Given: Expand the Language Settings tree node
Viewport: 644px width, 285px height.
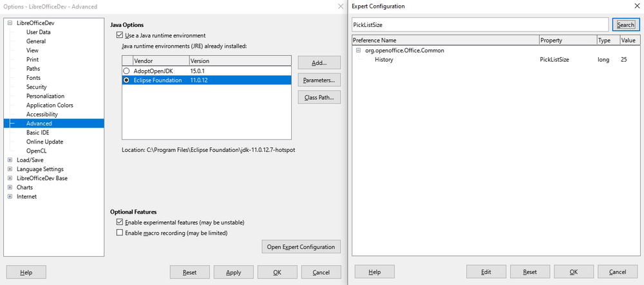Looking at the screenshot, I should (10, 169).
